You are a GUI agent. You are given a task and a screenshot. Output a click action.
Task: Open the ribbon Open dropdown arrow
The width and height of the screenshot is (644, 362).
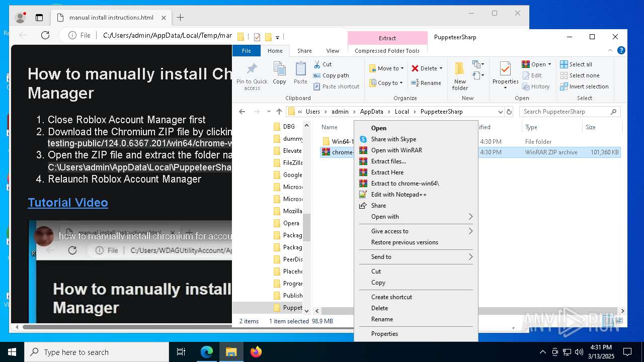coord(549,64)
